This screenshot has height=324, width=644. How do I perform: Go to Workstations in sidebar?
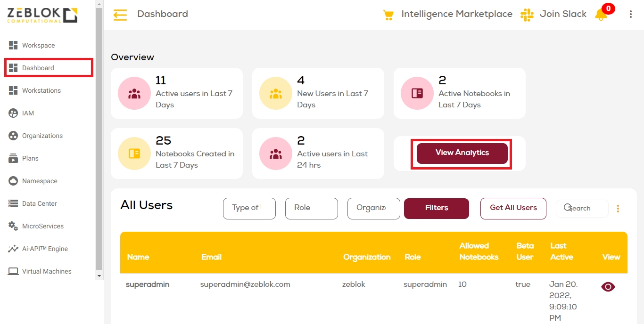41,90
